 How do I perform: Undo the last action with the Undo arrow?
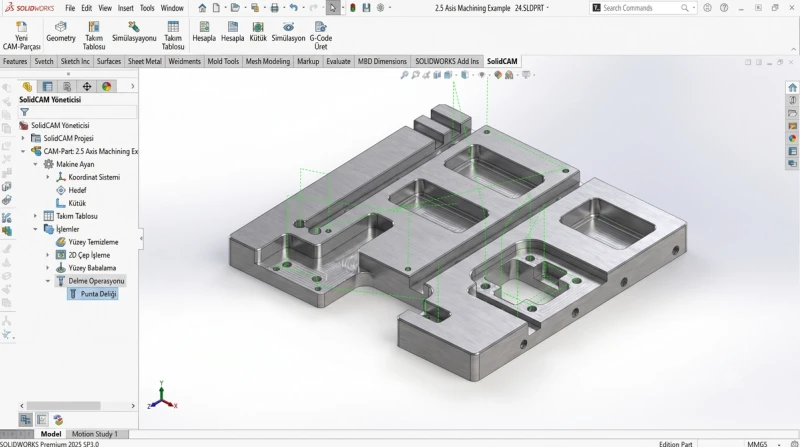pos(293,8)
